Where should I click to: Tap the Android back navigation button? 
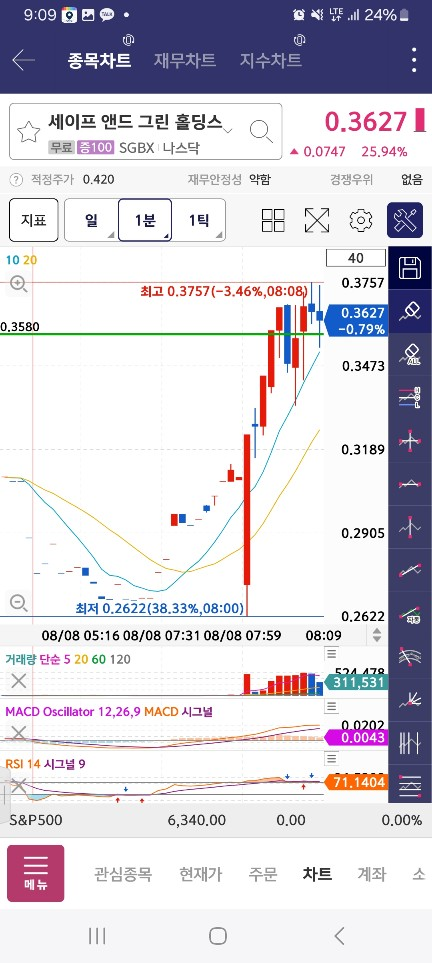pos(339,936)
